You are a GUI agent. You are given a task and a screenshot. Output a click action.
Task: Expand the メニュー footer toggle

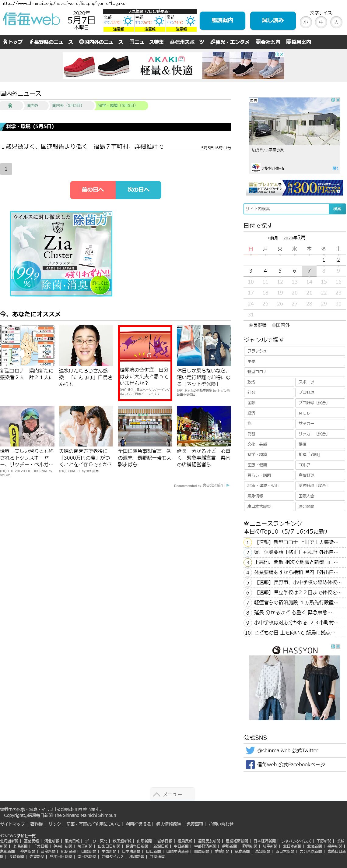tap(172, 794)
